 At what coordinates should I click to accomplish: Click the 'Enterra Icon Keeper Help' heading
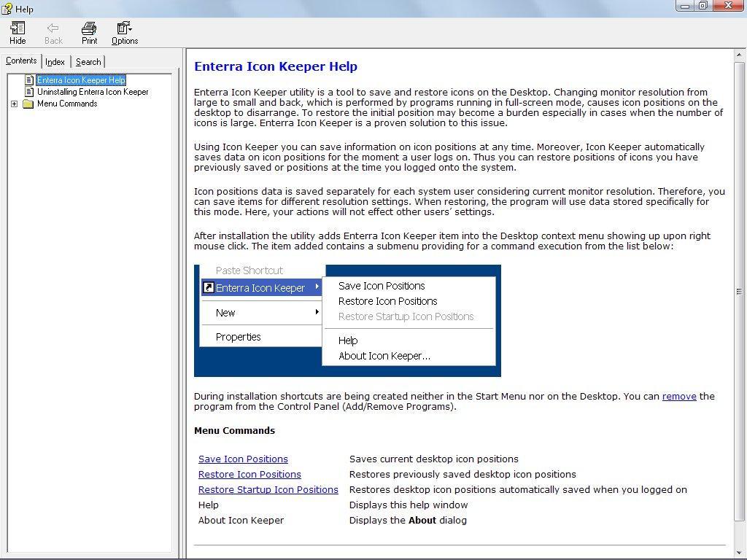(276, 66)
